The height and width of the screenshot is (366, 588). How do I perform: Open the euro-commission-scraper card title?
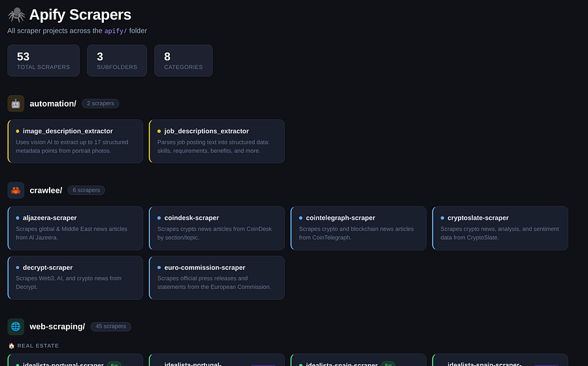click(204, 268)
